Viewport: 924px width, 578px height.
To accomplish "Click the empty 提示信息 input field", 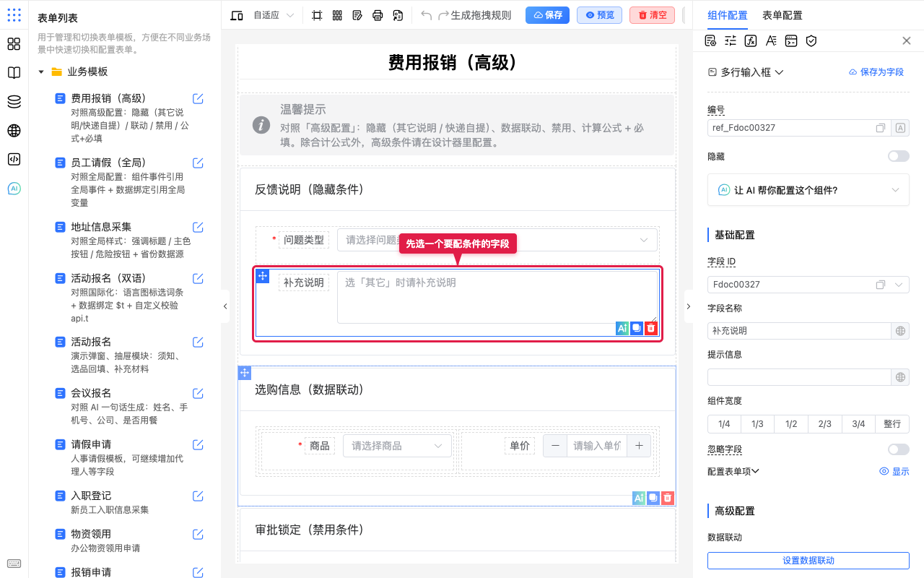I will 800,377.
